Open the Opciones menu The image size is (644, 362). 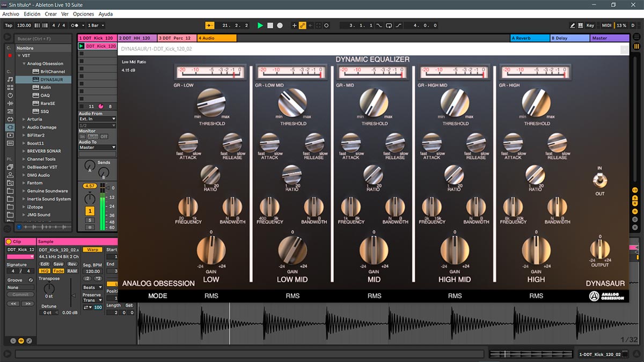coord(83,14)
